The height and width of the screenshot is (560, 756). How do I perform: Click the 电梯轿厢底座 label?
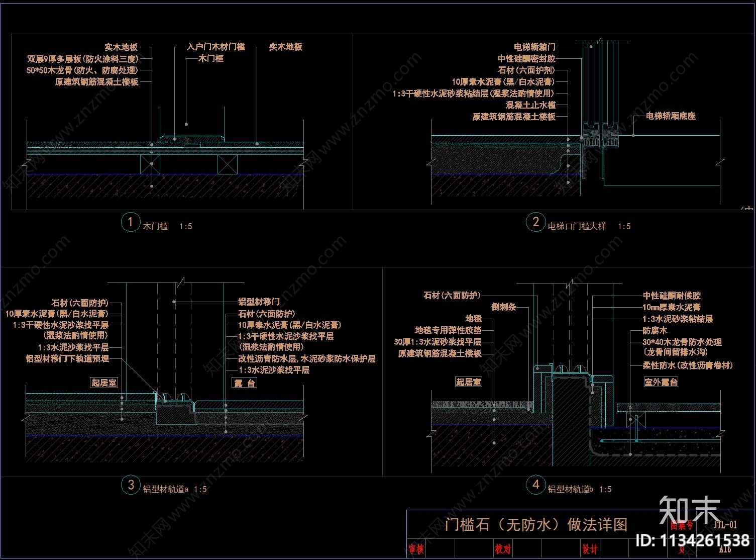coord(671,116)
